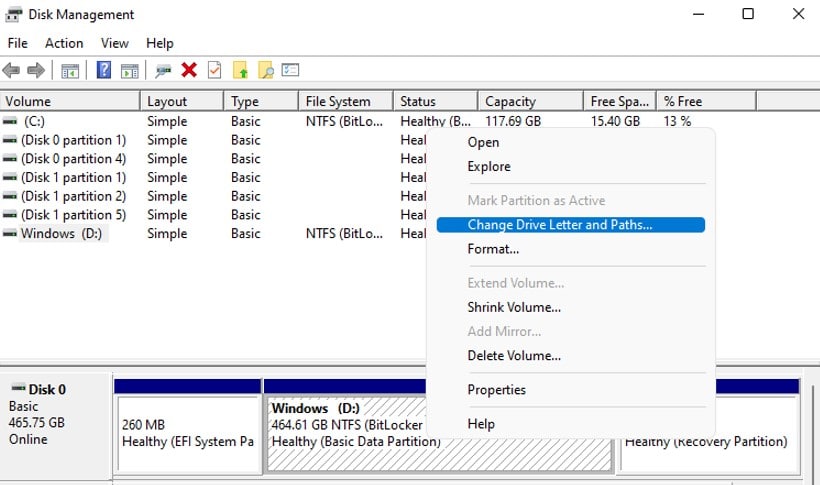
Task: Open the File menu
Action: coord(18,43)
